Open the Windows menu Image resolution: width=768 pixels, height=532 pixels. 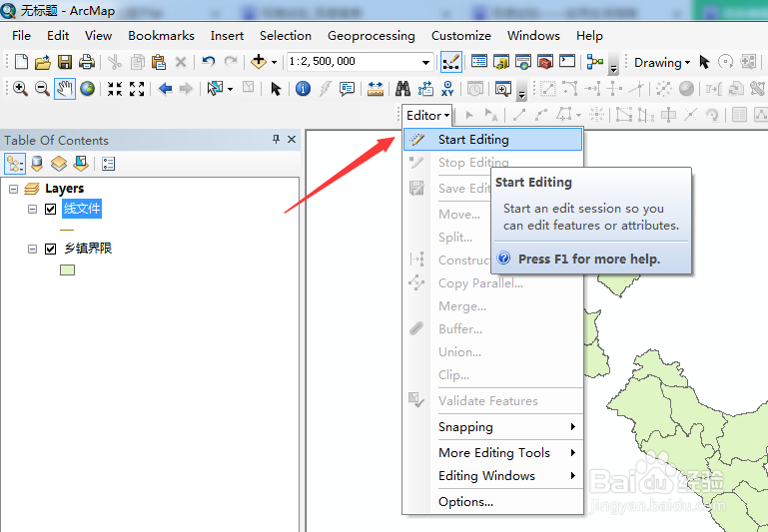click(533, 36)
